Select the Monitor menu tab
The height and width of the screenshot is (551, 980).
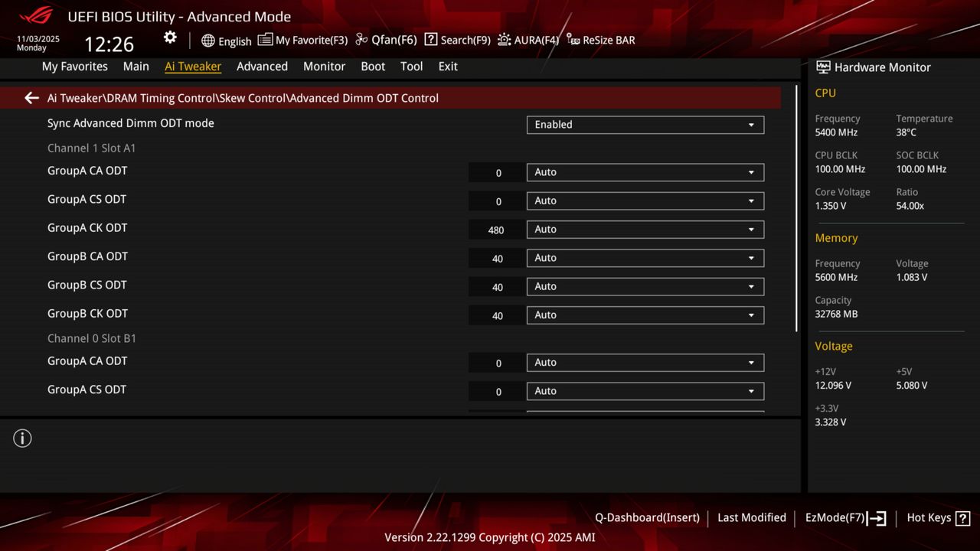pos(324,67)
